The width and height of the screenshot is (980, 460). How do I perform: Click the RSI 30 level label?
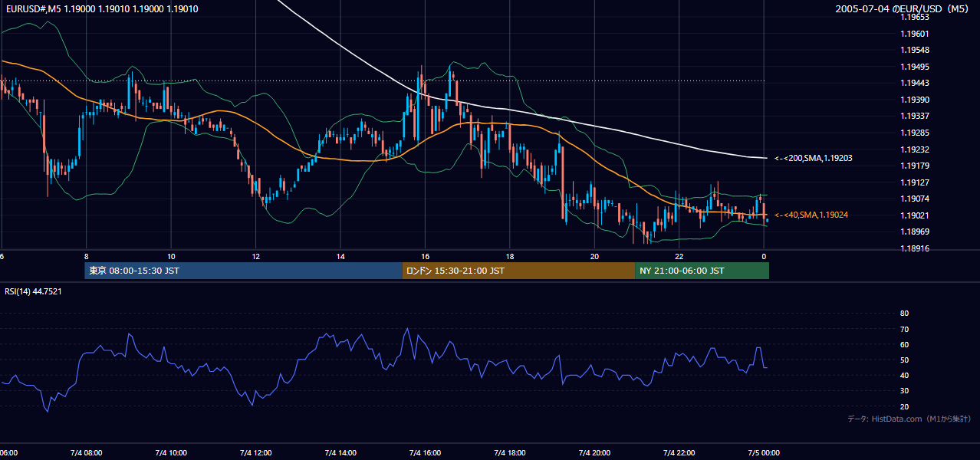click(904, 391)
